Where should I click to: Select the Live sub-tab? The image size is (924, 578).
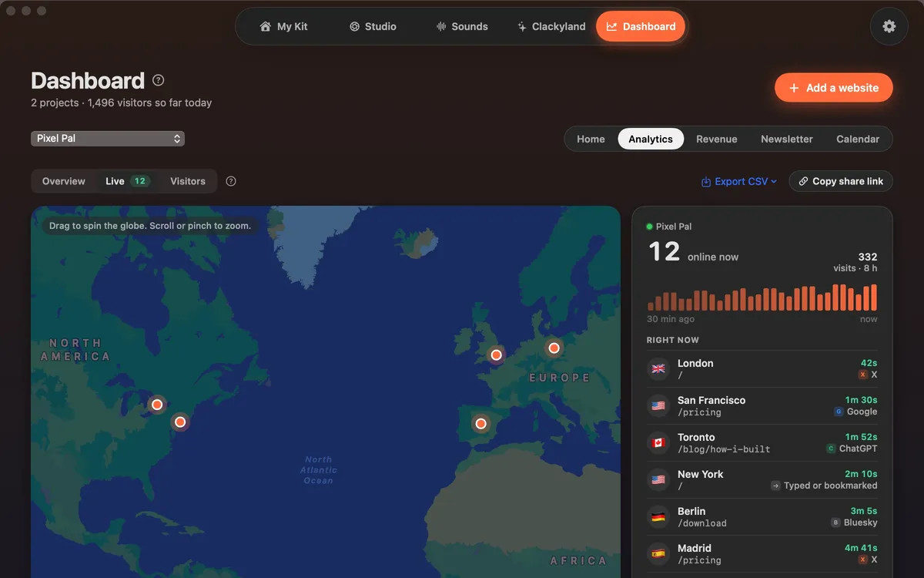coord(127,181)
